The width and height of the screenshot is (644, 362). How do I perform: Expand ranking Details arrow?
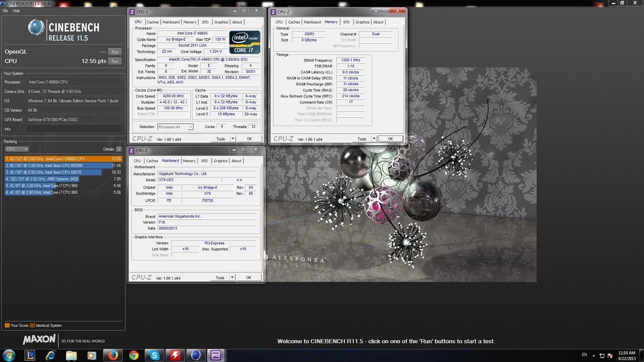coord(119,149)
